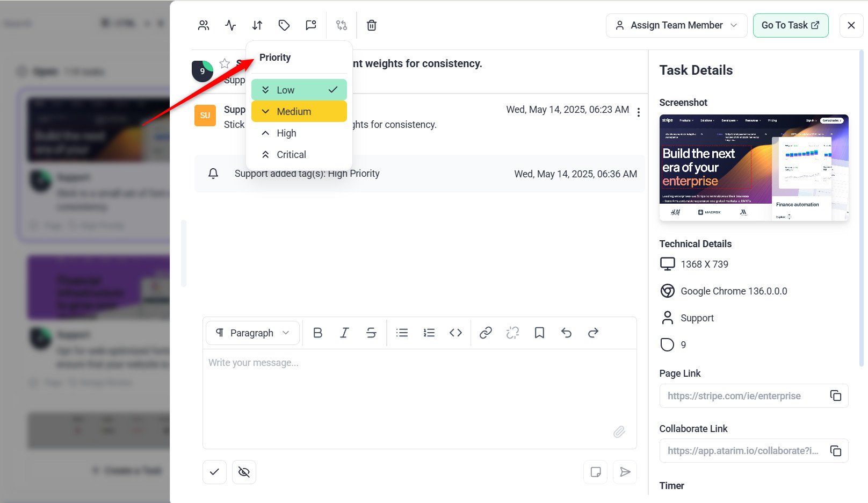Click the attachment paperclip icon
The image size is (868, 503).
point(619,432)
